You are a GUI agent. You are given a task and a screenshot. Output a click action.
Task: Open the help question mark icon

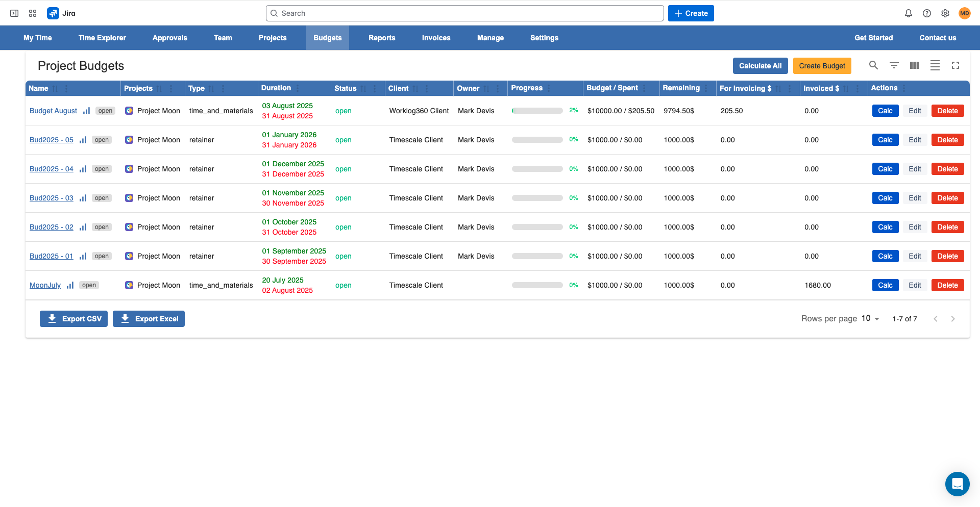click(x=927, y=13)
